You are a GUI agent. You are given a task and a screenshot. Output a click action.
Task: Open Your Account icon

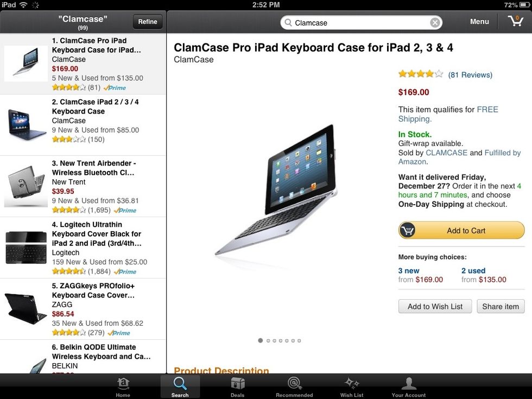408,383
